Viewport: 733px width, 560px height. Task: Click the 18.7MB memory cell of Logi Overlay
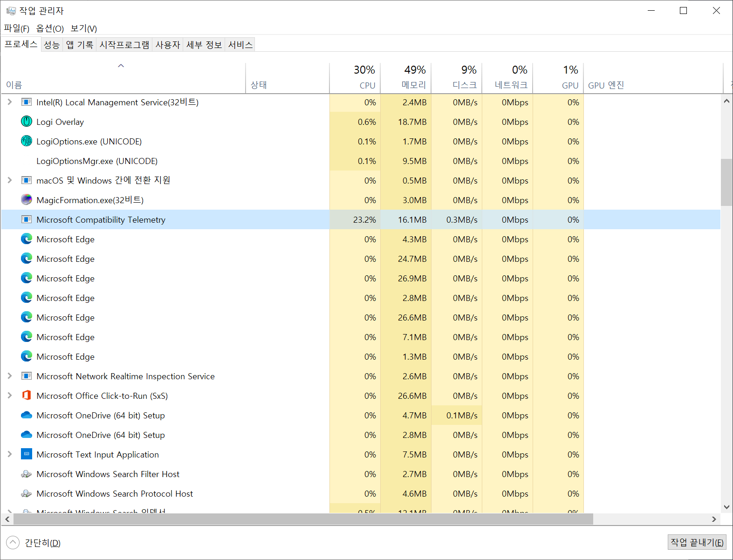[x=406, y=122]
